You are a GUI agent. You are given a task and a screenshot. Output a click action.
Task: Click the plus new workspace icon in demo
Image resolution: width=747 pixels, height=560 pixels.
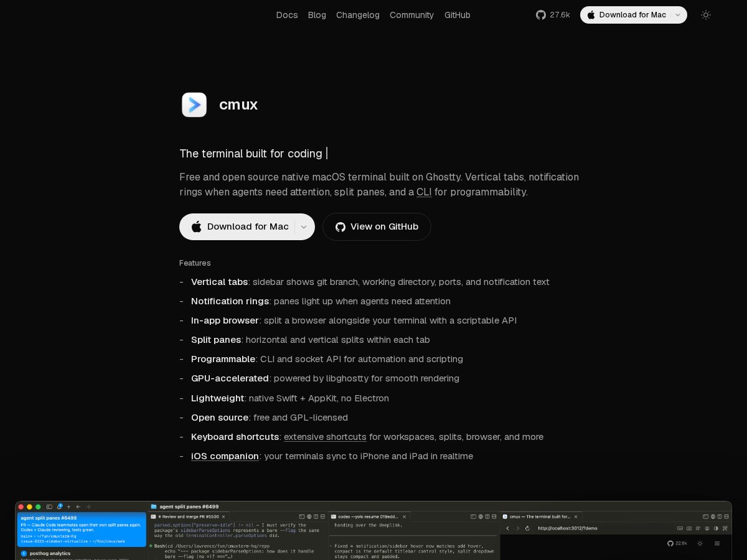coord(68,506)
